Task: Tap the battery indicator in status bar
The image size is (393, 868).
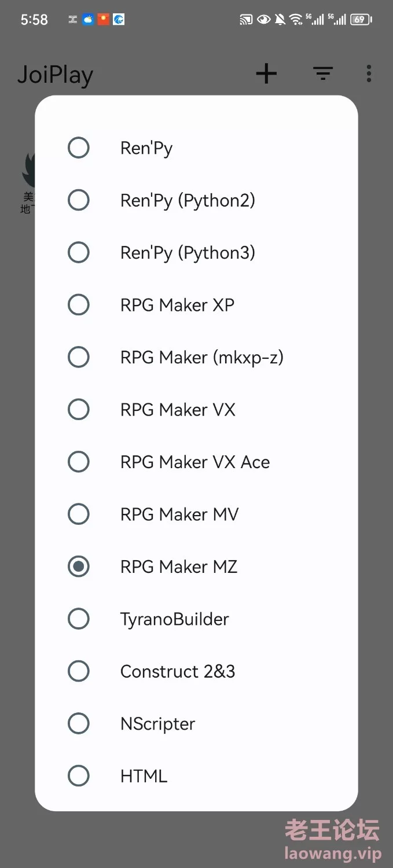Action: 361,20
